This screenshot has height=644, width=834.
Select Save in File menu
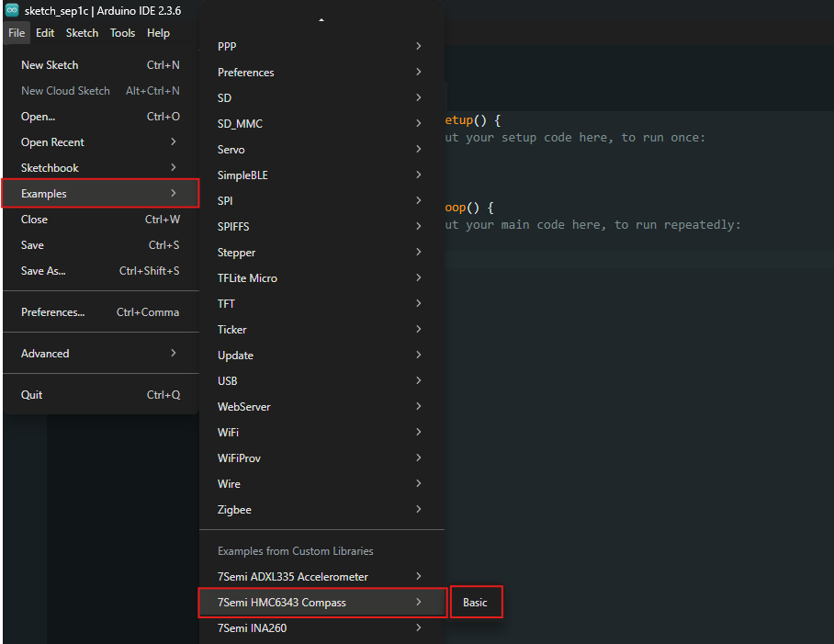[100, 245]
